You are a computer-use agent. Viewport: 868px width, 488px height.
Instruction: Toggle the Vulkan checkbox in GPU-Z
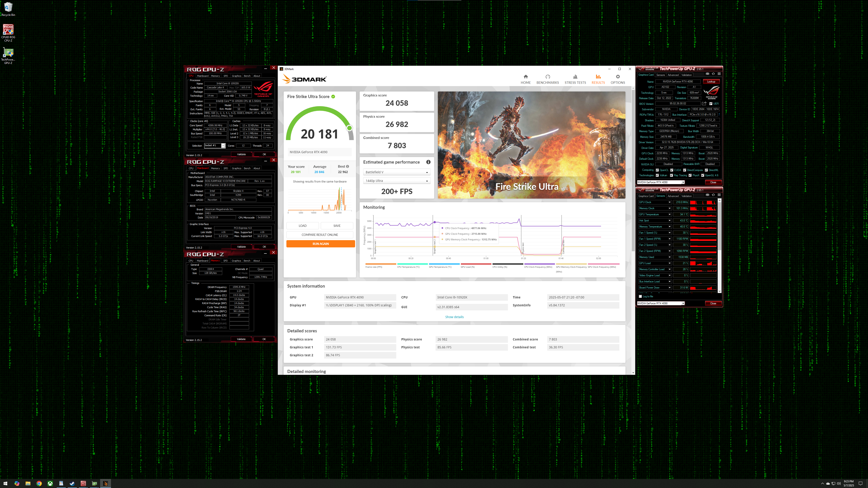(x=657, y=175)
